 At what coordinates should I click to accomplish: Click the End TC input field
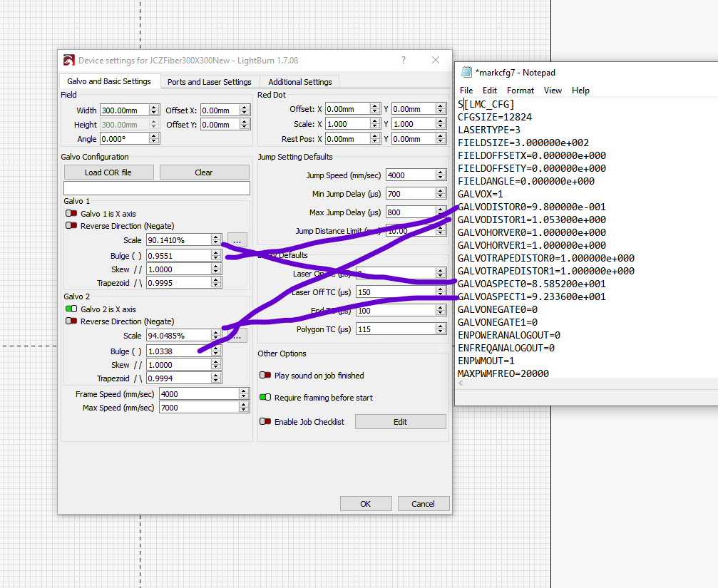396,311
